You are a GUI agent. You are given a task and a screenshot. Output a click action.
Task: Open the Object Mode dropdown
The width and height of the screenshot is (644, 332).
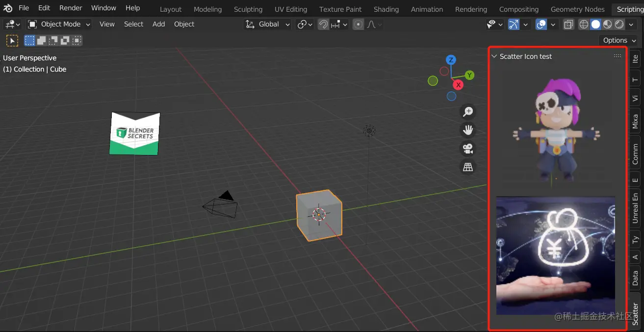click(x=59, y=24)
